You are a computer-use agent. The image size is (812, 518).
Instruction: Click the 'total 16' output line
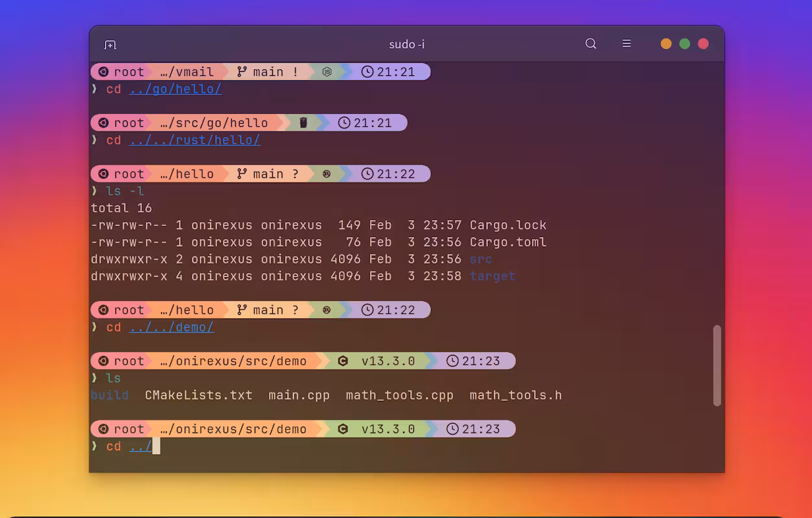(x=121, y=208)
